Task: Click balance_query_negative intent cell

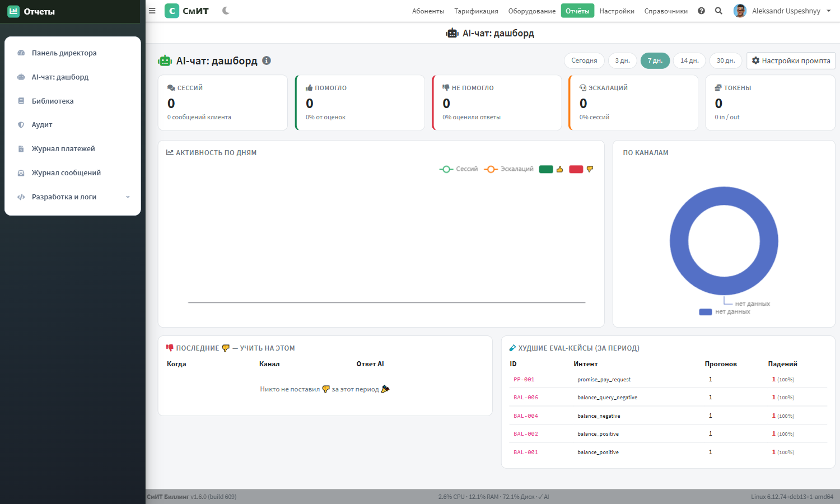Action: (x=607, y=398)
